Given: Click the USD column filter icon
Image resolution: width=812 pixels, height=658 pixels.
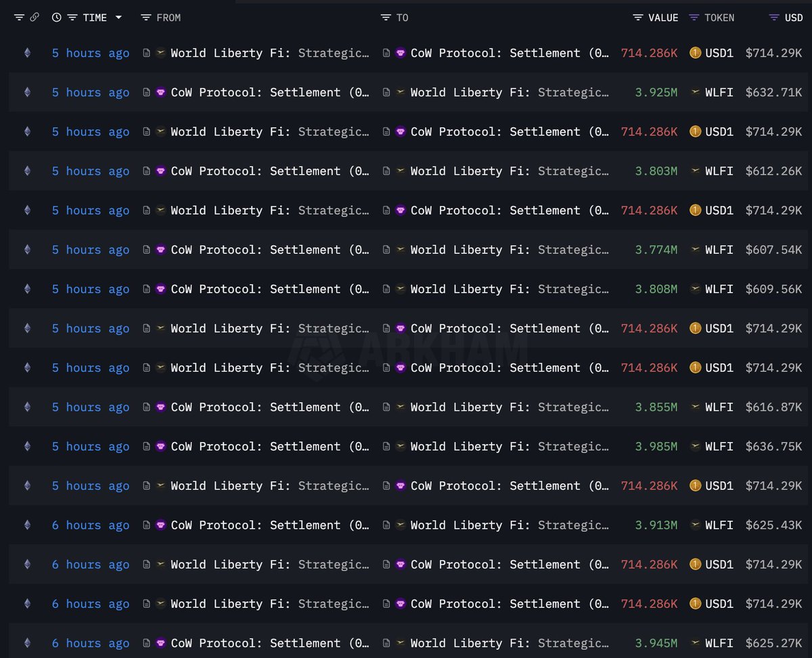Looking at the screenshot, I should click(x=775, y=18).
